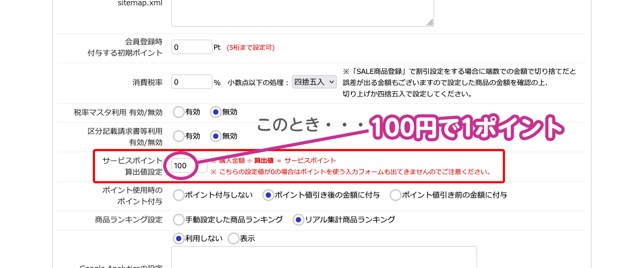Choose ポイント値引き後の金額に付与 radio
The image size is (644, 268).
click(268, 195)
